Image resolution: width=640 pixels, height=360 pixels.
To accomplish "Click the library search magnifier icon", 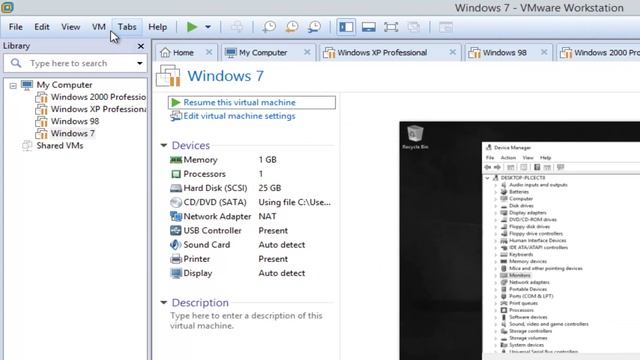I will [x=16, y=63].
